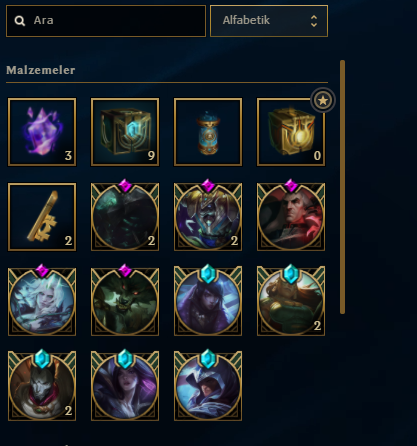Select the hooded champion shard in last row
417x446 pixels.
tap(208, 386)
